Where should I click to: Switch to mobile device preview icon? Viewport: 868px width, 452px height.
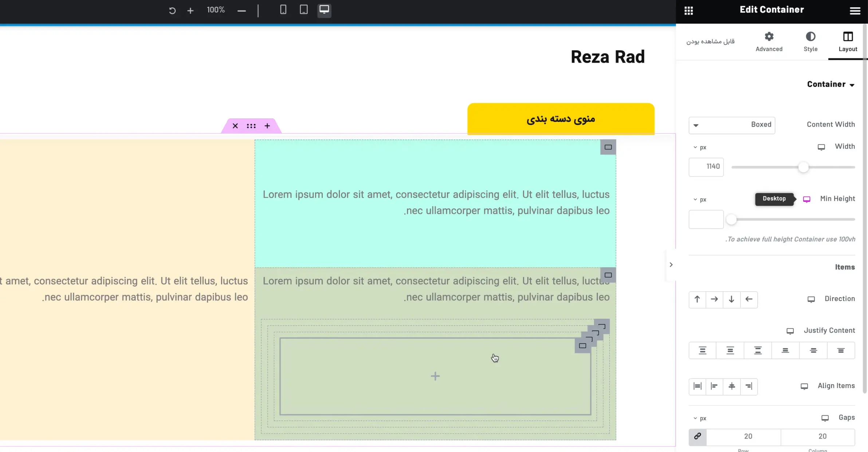click(x=283, y=10)
